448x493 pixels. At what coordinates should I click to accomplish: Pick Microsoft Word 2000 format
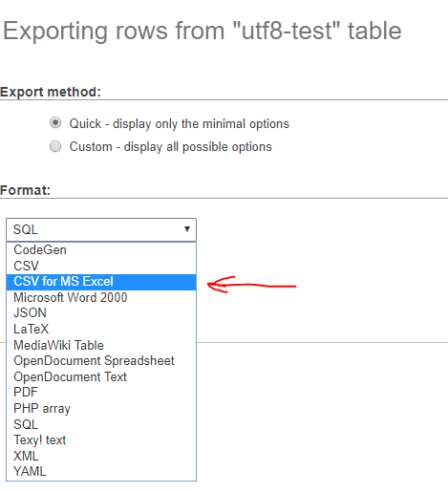point(101,298)
